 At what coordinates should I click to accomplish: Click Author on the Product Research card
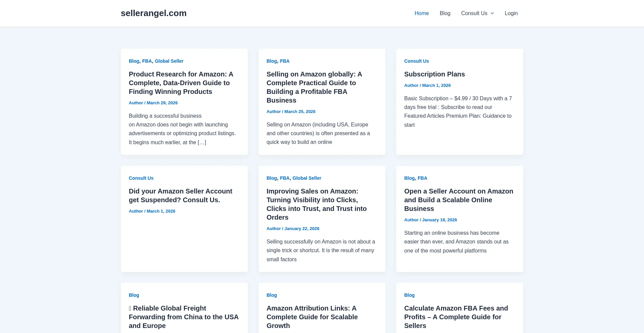(x=136, y=103)
